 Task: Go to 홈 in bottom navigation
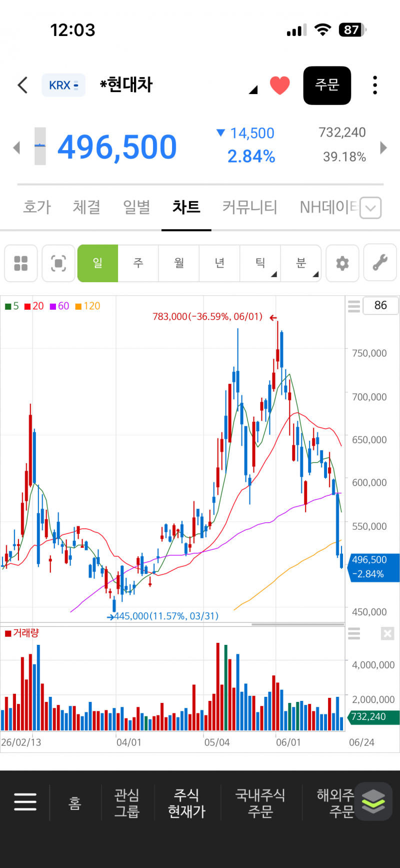click(x=74, y=803)
